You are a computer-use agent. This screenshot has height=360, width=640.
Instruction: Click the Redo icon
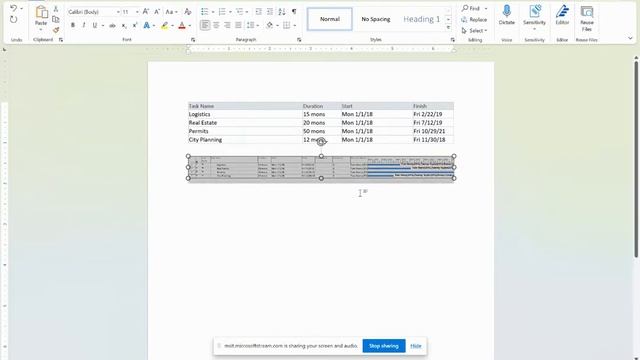(13, 20)
